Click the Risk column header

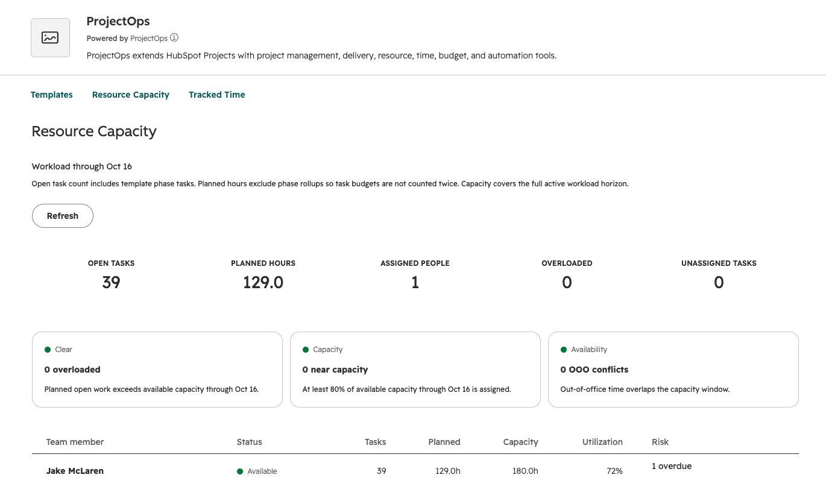click(x=660, y=442)
